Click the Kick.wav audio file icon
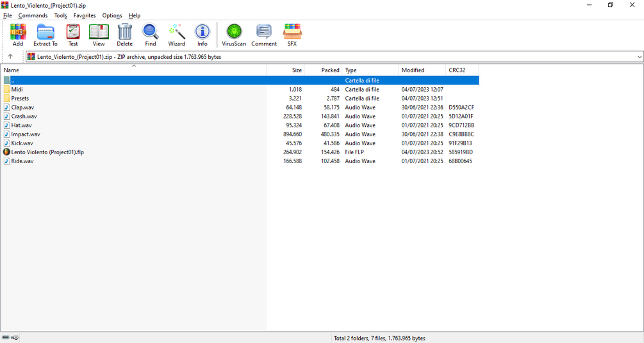644x343 pixels. click(x=6, y=143)
